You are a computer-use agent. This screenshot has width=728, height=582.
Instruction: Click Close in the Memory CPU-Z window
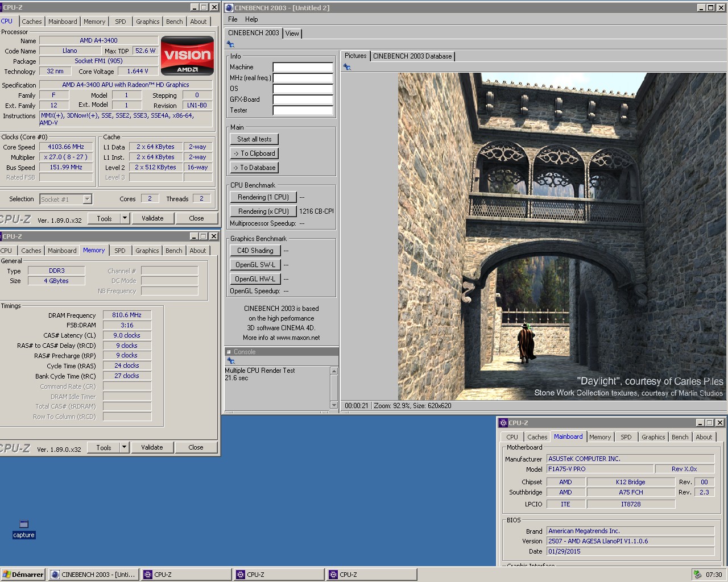click(196, 447)
